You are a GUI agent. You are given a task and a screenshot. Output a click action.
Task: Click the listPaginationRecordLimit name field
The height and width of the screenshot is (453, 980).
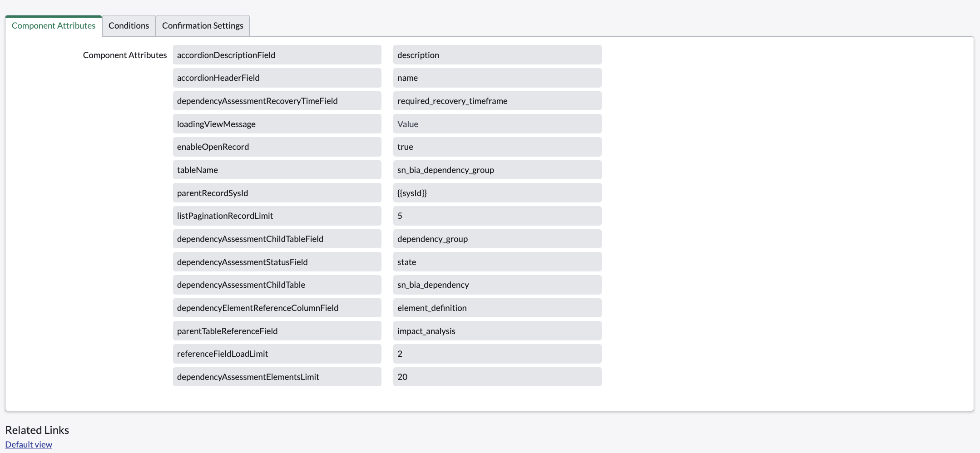[277, 216]
